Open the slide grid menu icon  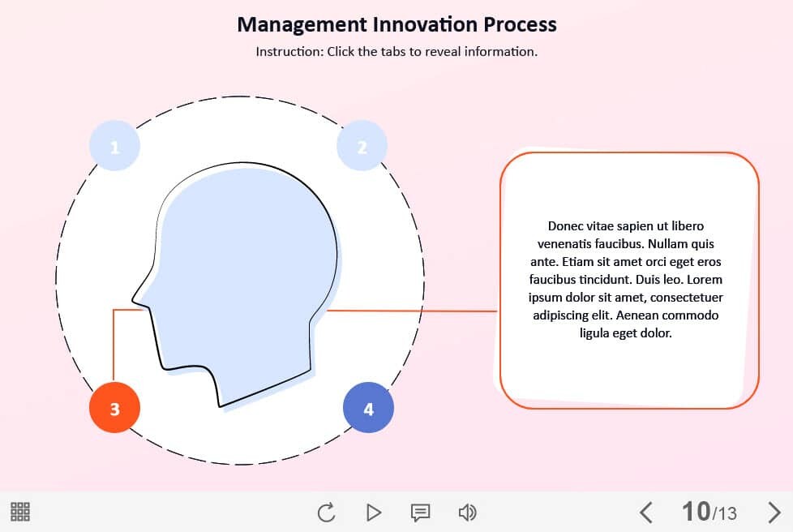pyautogui.click(x=20, y=512)
